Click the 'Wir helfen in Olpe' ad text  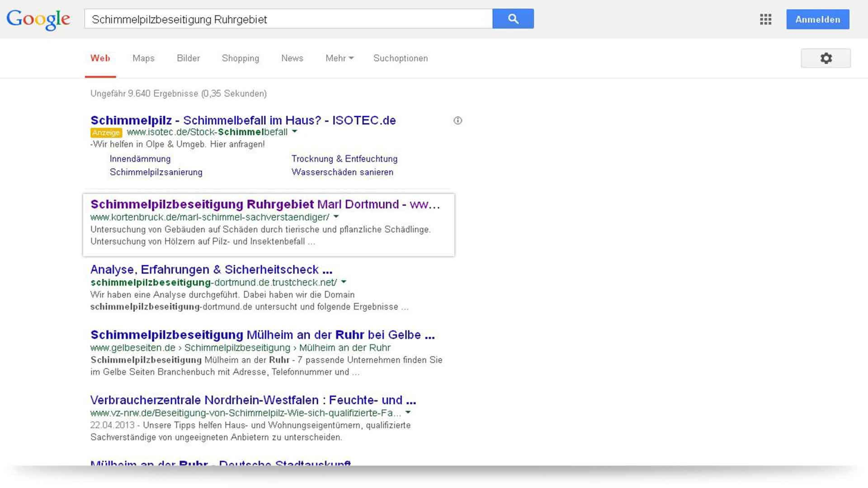[178, 144]
